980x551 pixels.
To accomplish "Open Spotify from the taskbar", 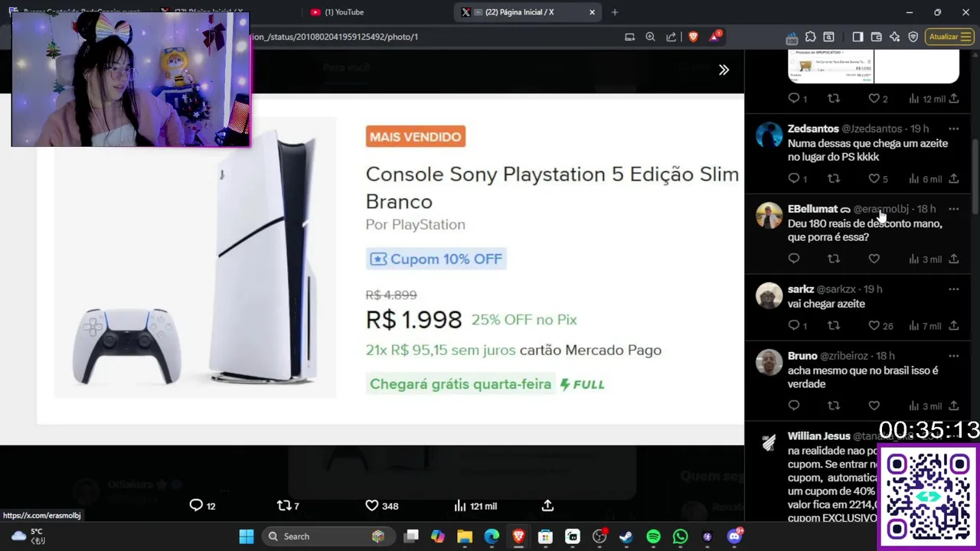I will (x=653, y=536).
